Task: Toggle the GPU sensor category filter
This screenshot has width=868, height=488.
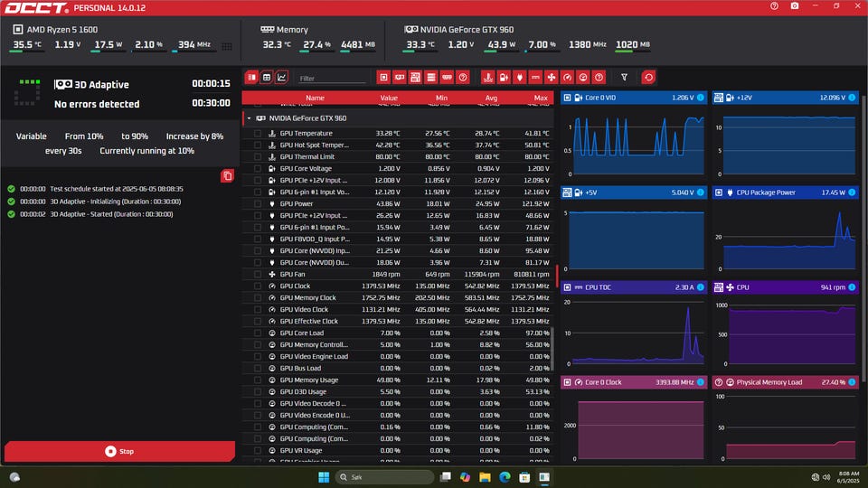Action: point(399,78)
